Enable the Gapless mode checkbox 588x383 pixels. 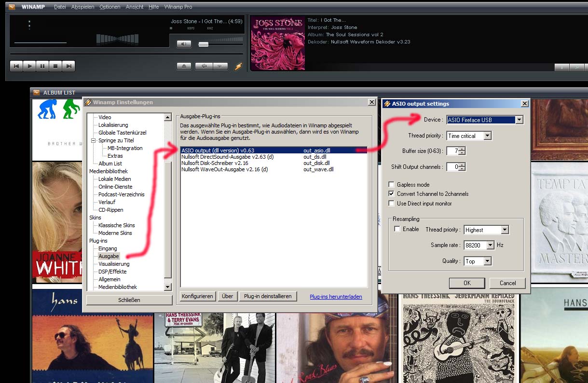pos(392,184)
